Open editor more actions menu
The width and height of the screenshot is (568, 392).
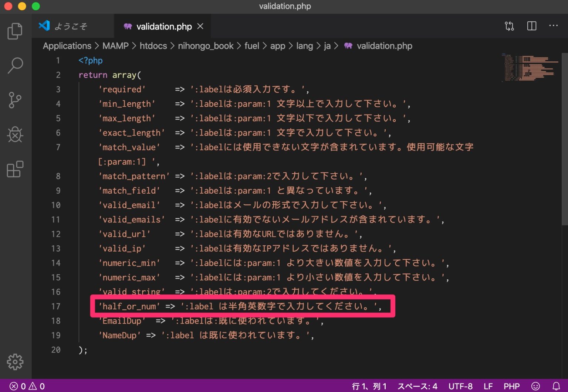pyautogui.click(x=554, y=26)
